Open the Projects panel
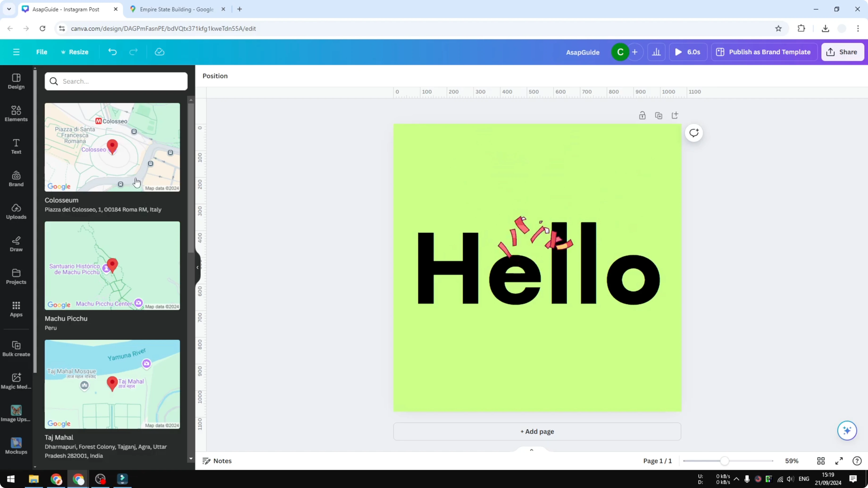 click(16, 277)
